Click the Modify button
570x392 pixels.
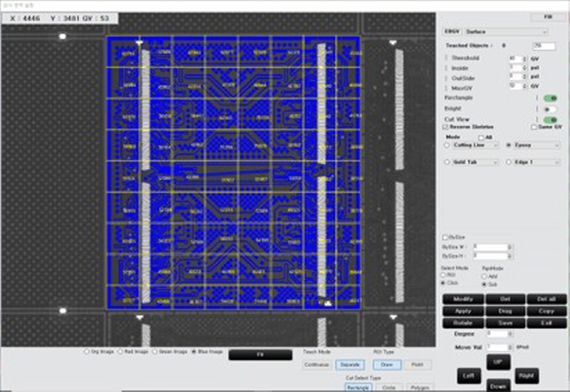click(x=463, y=299)
